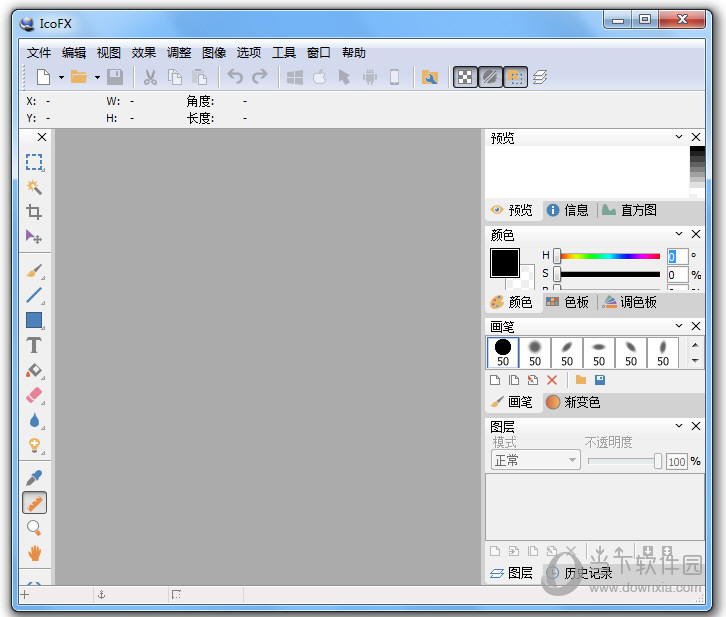The width and height of the screenshot is (726, 617).
Task: Click the cursor creation toolbar icon
Action: point(344,77)
